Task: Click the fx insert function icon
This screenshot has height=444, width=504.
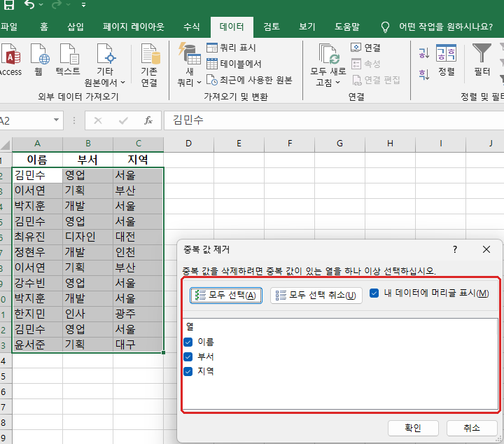Action: (x=148, y=120)
